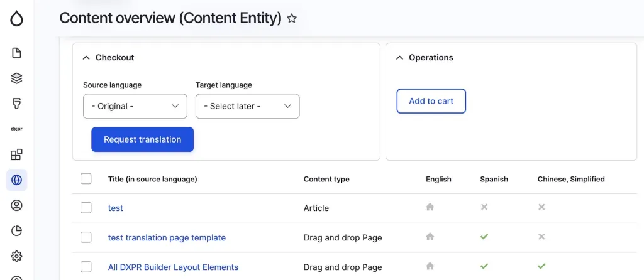Select the Translation globe icon in sidebar
This screenshot has height=280, width=644.
tap(17, 180)
